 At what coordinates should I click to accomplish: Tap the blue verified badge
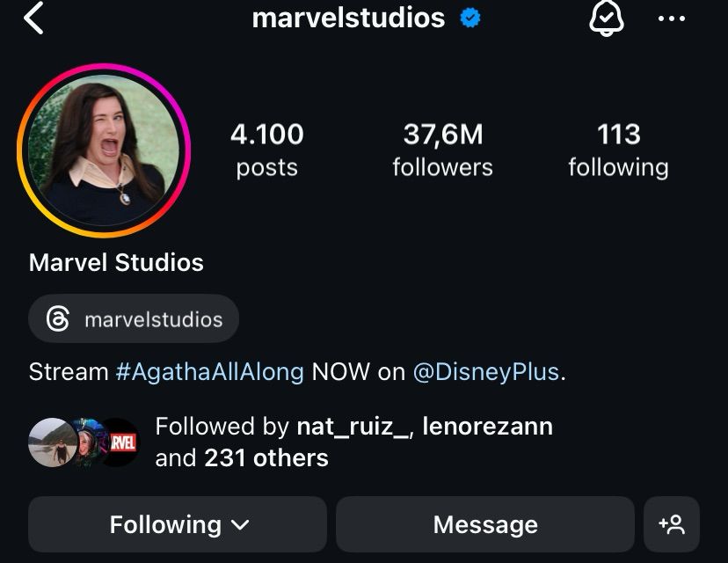point(470,18)
